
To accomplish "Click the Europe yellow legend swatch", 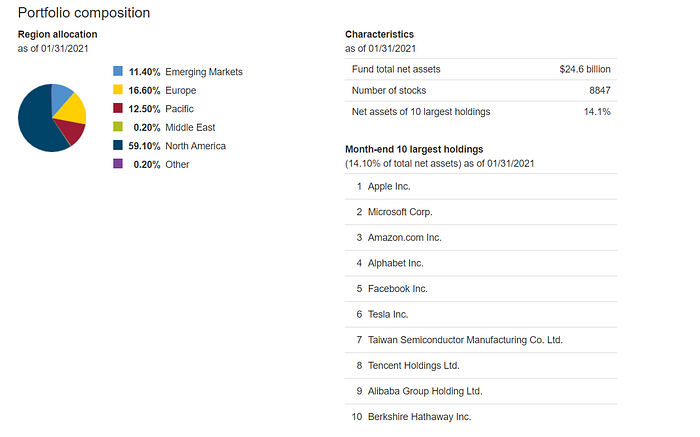I will pos(118,90).
